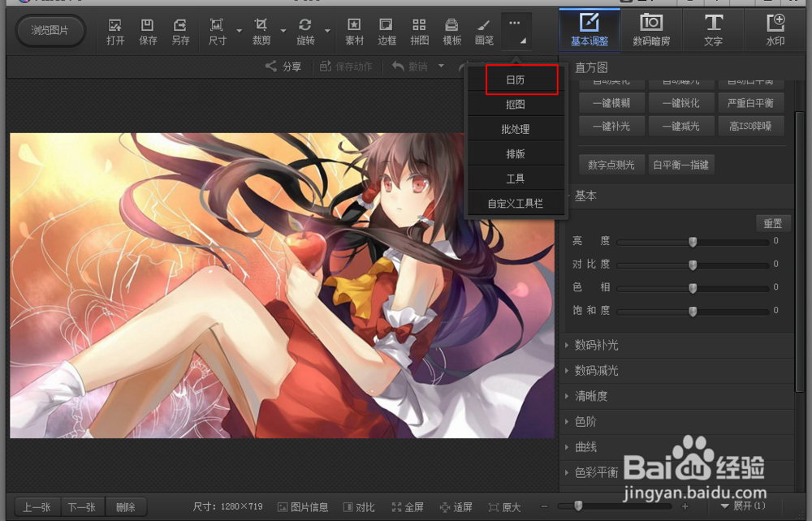Click the 严重白平衡 button
The height and width of the screenshot is (521, 812).
click(x=750, y=103)
